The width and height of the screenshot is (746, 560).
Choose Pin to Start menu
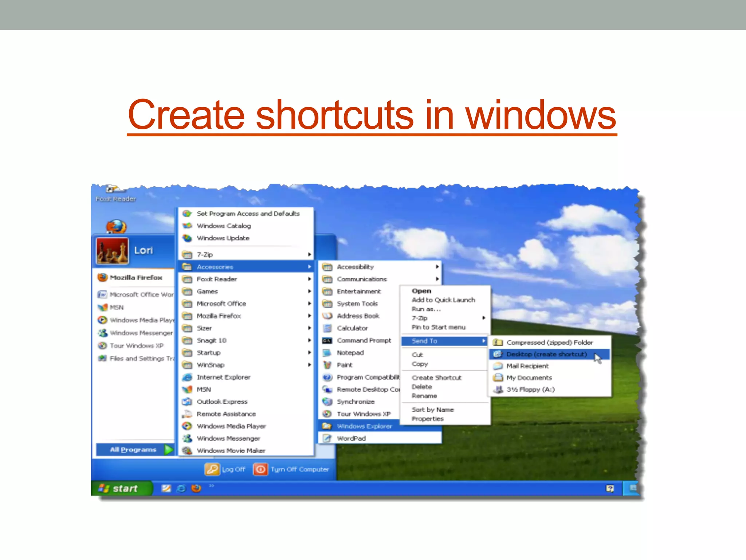pyautogui.click(x=439, y=327)
